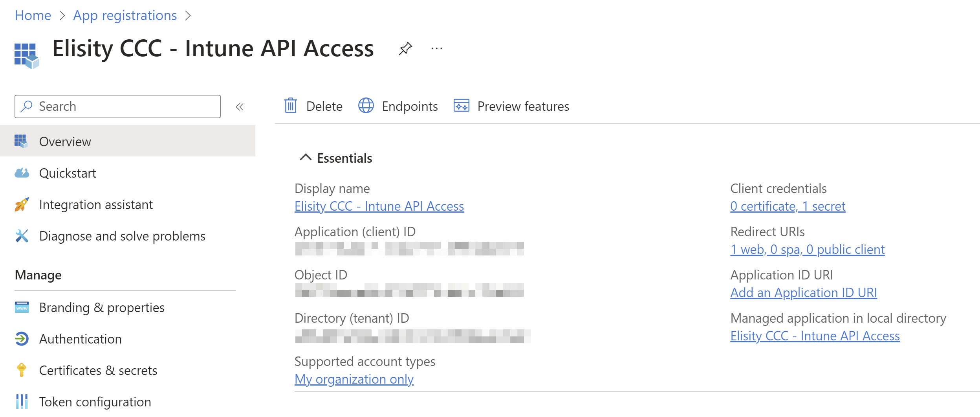Open Branding & properties page

pos(102,307)
